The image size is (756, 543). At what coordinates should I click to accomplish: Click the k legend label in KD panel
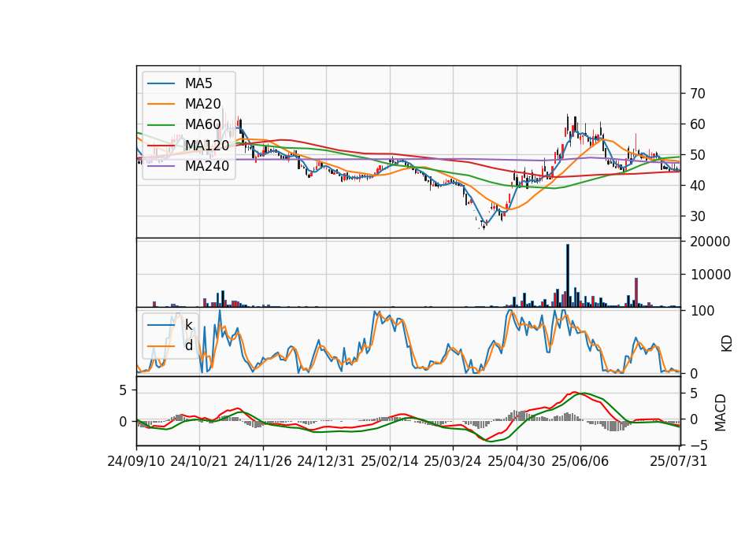pyautogui.click(x=188, y=325)
